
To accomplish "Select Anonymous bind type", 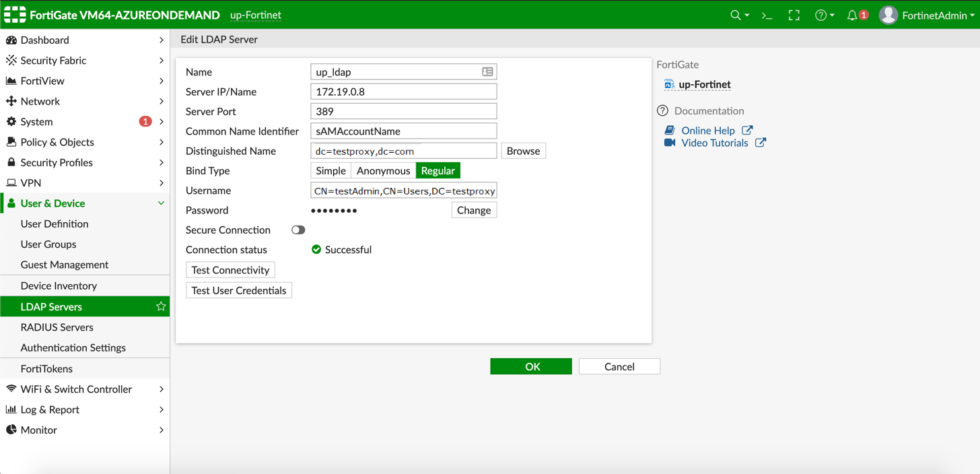I will pos(383,171).
